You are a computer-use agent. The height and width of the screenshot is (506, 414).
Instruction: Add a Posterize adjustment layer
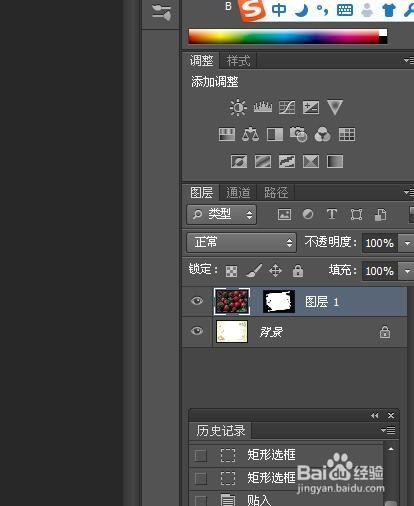coord(263,162)
